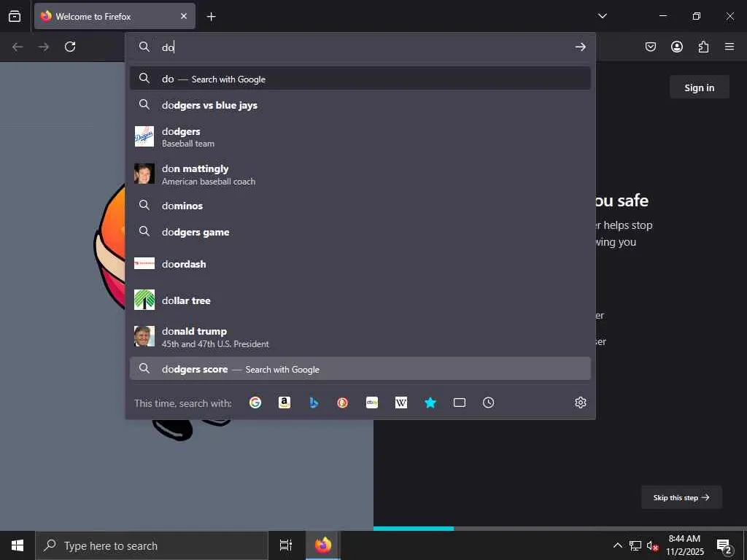This screenshot has height=560, width=747.
Task: Search this time with eBay icon
Action: (x=371, y=402)
